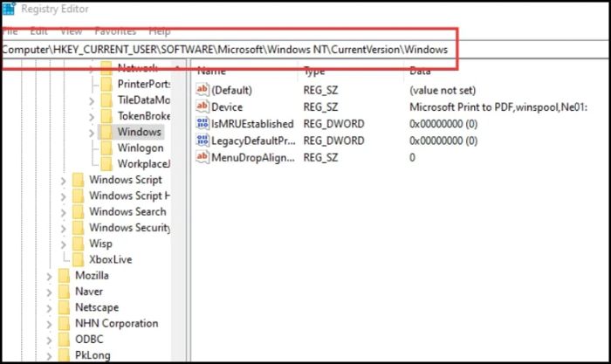Click the Data column header
The height and width of the screenshot is (364, 611).
[x=420, y=72]
